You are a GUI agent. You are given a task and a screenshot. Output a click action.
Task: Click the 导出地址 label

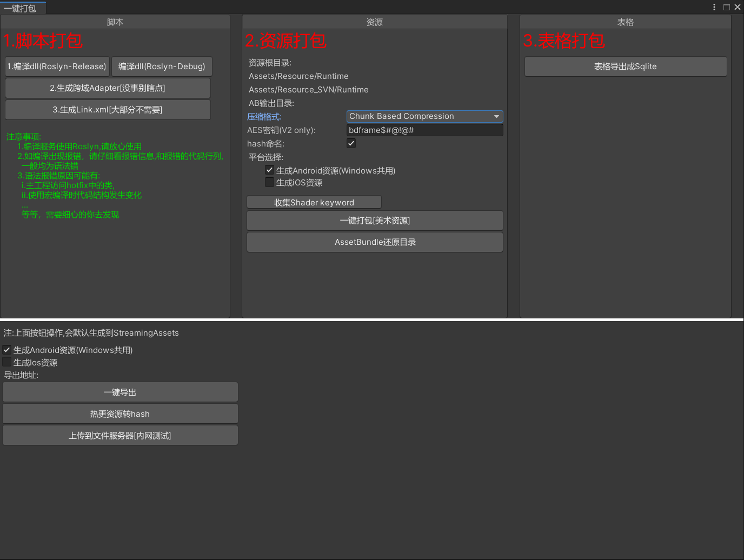coord(21,375)
